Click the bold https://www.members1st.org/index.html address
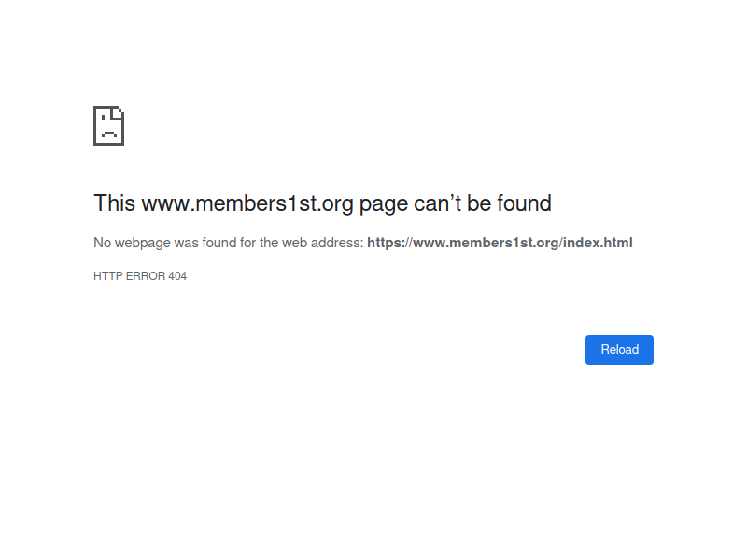Screen dimensions: 747x560 500,243
